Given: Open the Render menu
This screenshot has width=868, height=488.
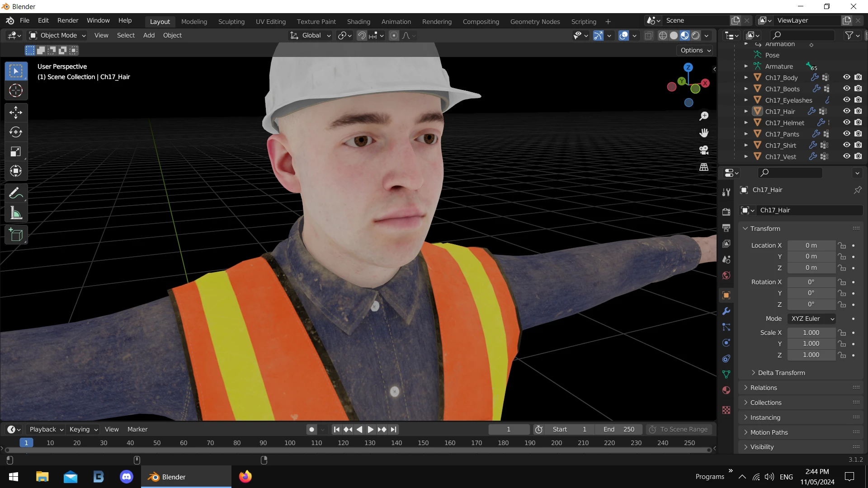Looking at the screenshot, I should tap(68, 21).
